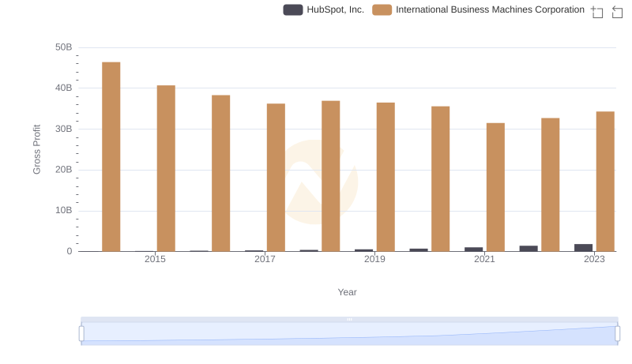Click the IBM bar for 2021
The width and height of the screenshot is (632, 364).
pyautogui.click(x=495, y=187)
